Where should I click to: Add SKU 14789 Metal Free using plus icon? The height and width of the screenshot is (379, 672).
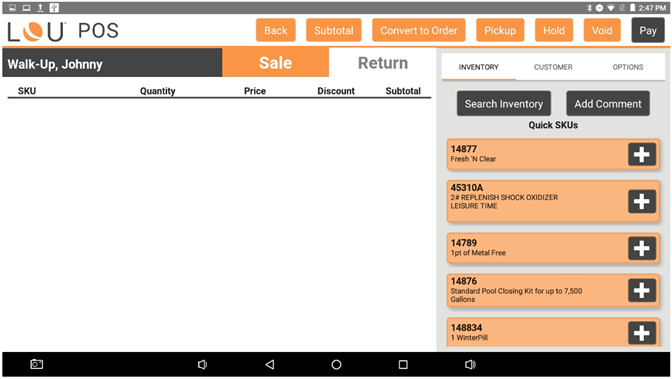[x=642, y=248]
